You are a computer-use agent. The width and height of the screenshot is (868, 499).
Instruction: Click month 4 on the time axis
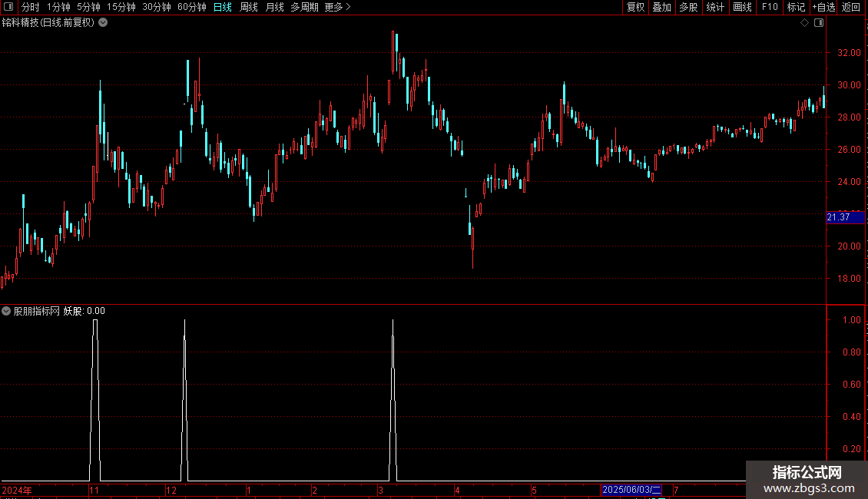pyautogui.click(x=457, y=490)
